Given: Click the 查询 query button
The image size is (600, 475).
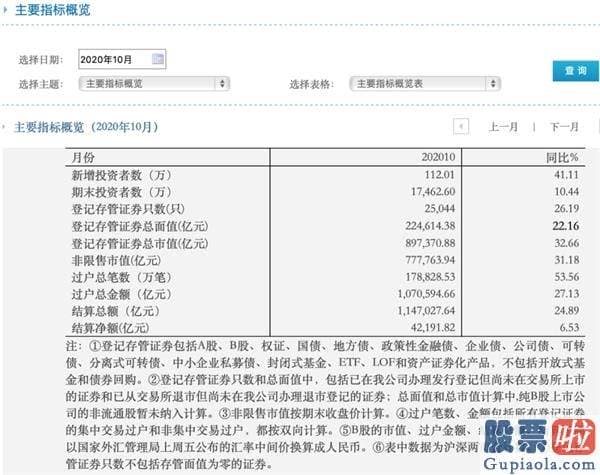Looking at the screenshot, I should pyautogui.click(x=575, y=71).
